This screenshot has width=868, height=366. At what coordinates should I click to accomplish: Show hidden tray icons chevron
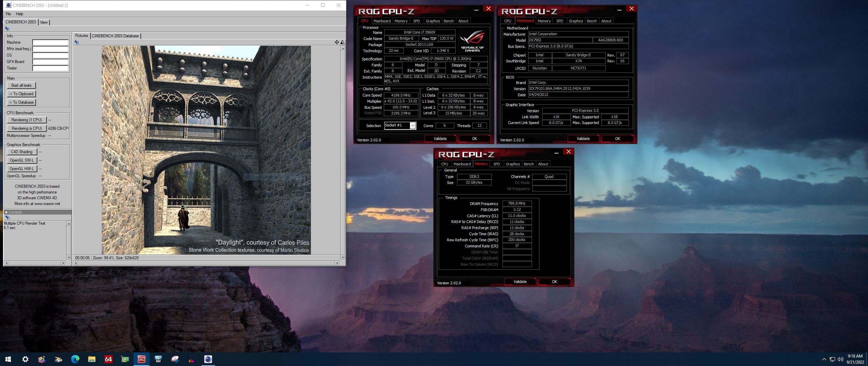tap(824, 359)
